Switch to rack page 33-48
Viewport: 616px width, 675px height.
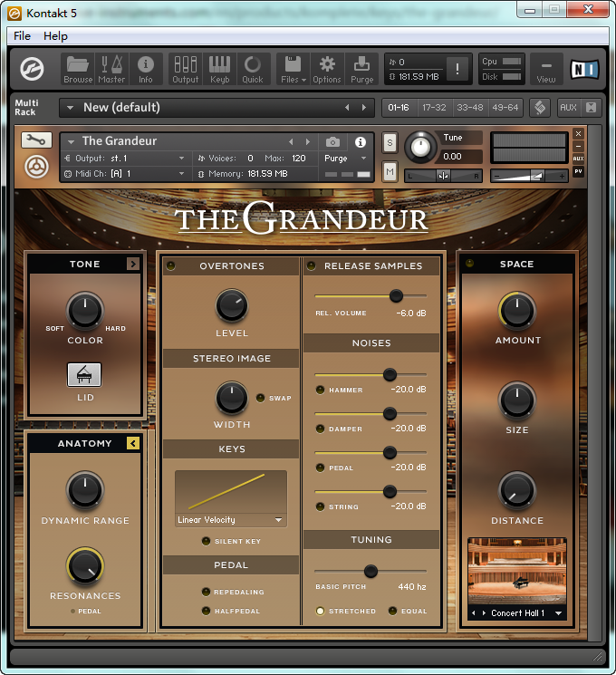click(x=469, y=107)
